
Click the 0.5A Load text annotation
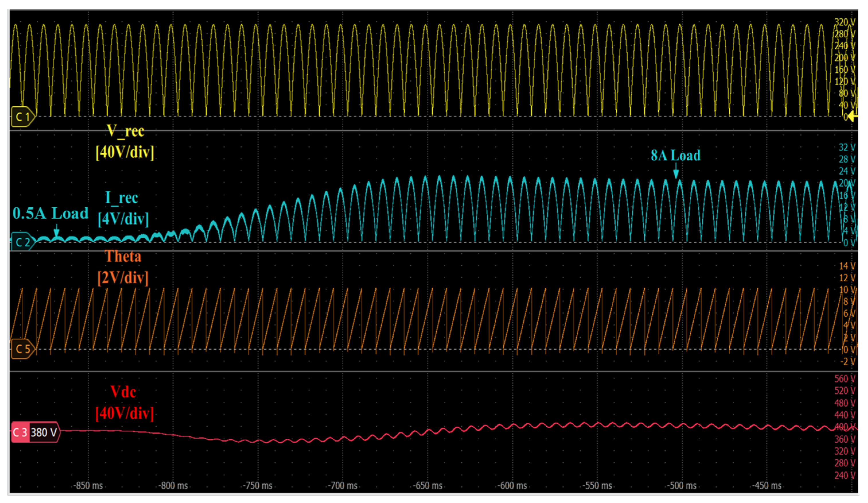(51, 213)
